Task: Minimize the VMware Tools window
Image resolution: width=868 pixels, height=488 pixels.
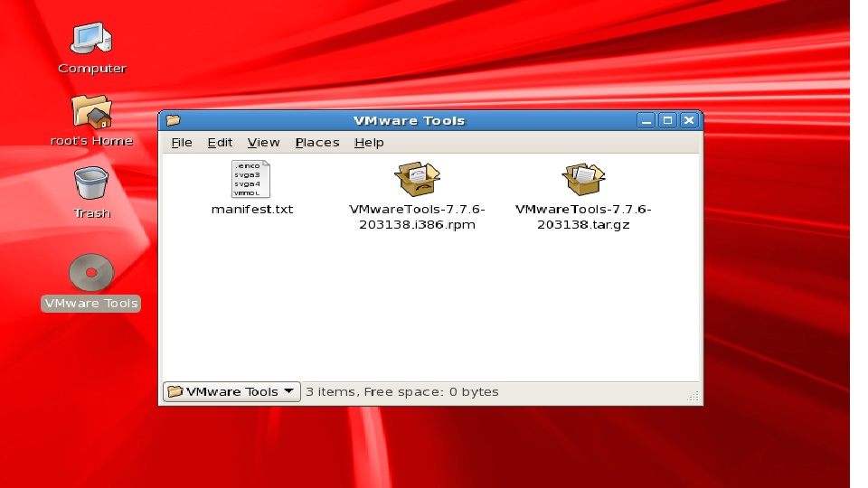Action: click(646, 120)
